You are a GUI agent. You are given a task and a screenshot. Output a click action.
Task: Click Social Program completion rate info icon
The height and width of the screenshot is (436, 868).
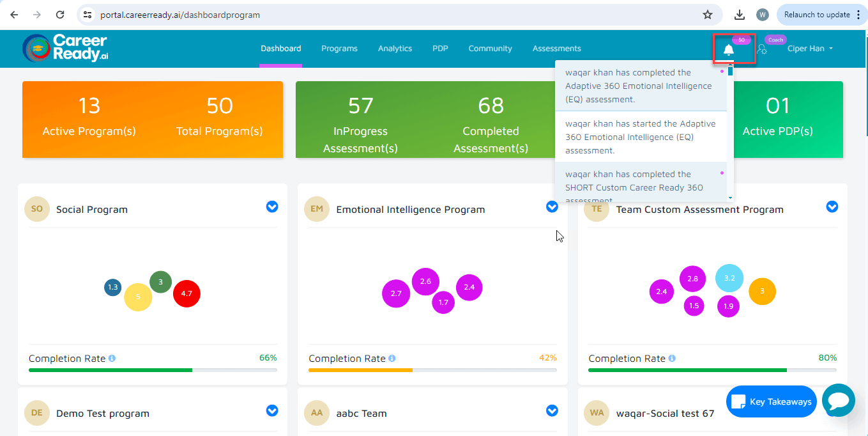[112, 359]
